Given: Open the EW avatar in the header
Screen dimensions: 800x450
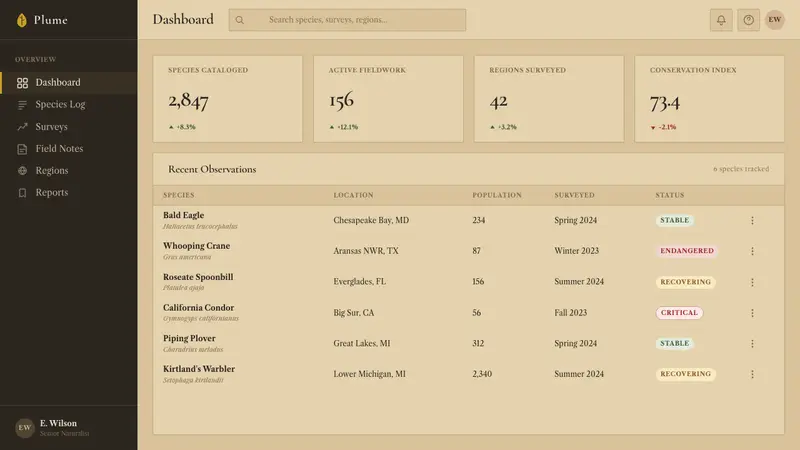Looking at the screenshot, I should tap(774, 20).
